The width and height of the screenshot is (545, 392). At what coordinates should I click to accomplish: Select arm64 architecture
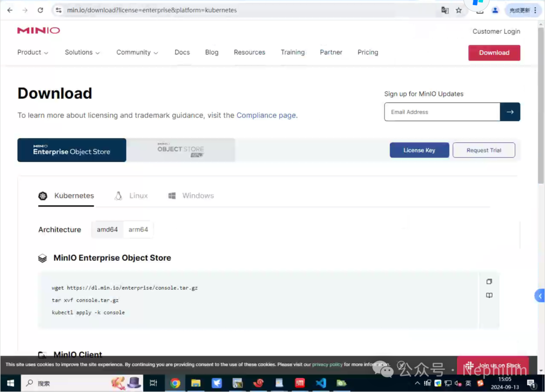coord(138,230)
